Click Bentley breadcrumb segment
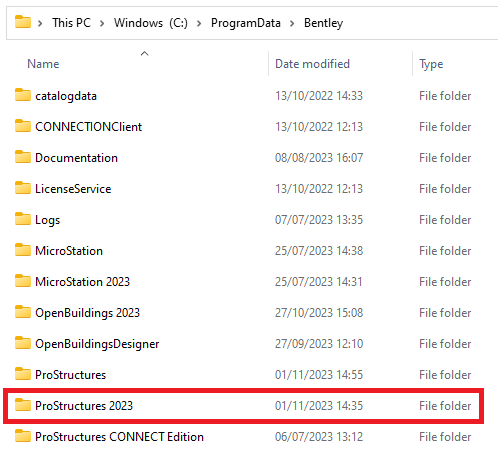 (x=323, y=23)
